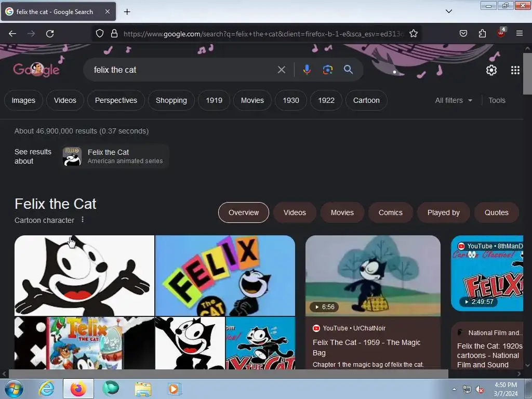Launch Internet Explorer from the taskbar
532x399 pixels.
46,389
